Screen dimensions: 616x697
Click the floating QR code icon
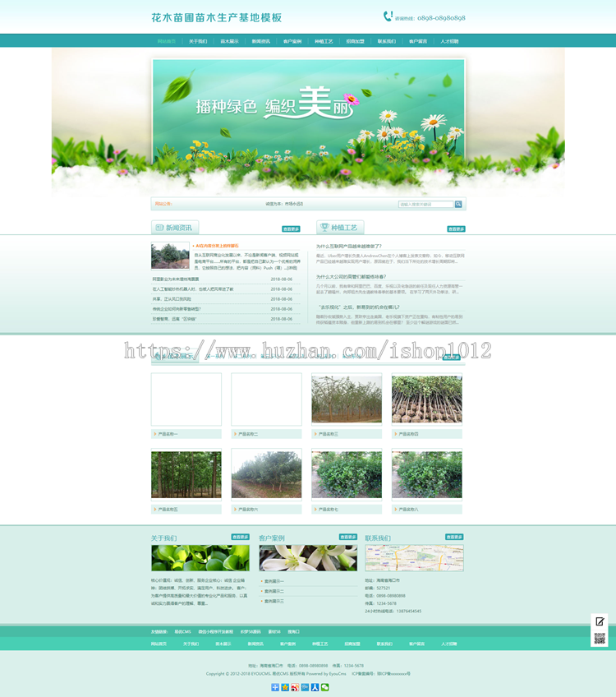(600, 639)
